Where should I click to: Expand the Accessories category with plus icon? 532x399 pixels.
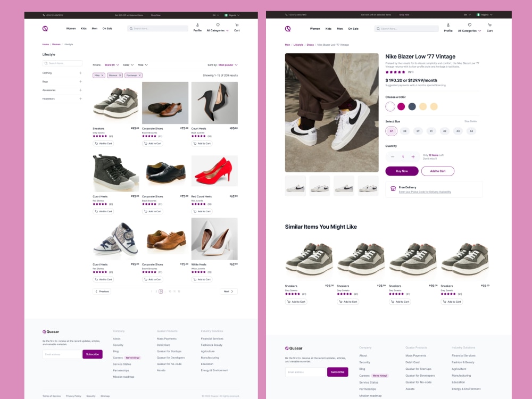pos(80,90)
